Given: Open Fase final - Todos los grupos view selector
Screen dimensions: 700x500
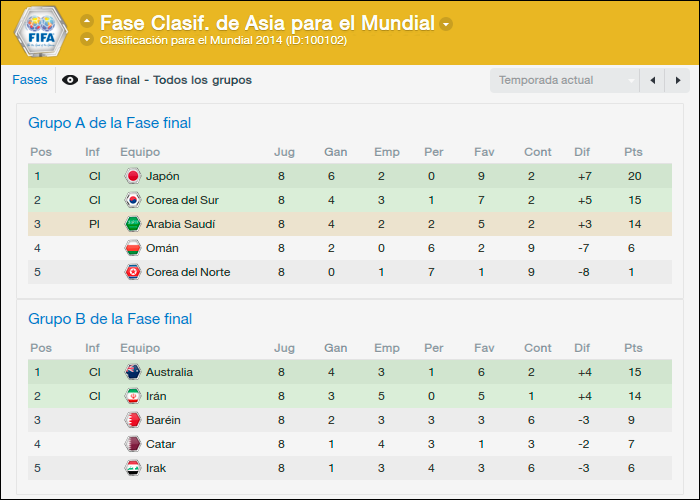Looking at the screenshot, I should 168,80.
